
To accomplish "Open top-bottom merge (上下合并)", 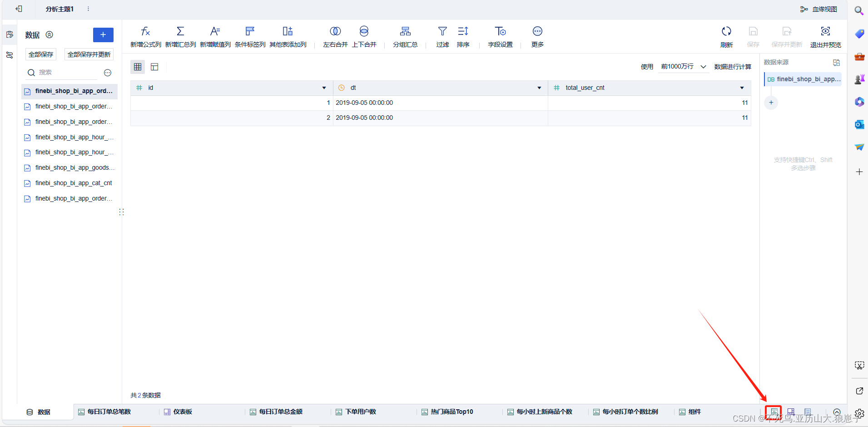I will click(x=364, y=37).
